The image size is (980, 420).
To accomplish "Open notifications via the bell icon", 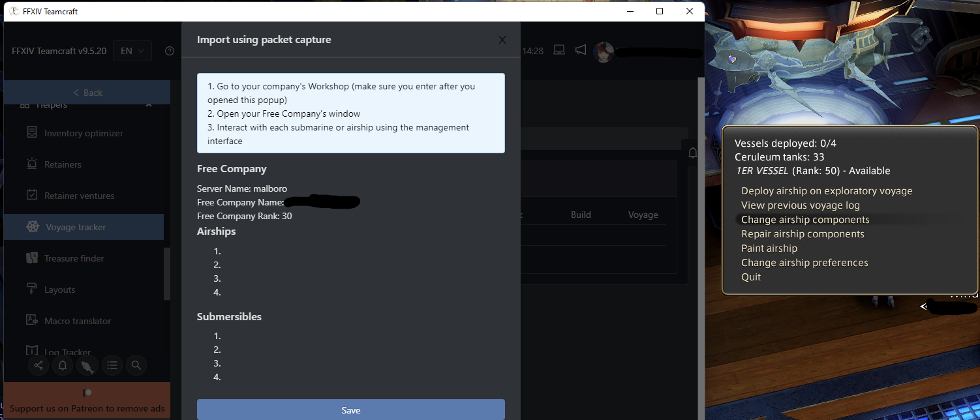I will coord(63,365).
